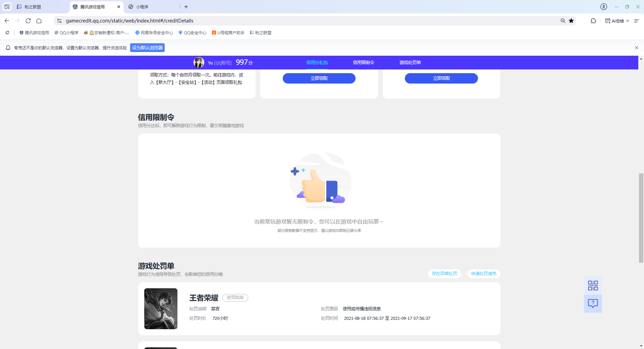
Task: Click 存在异常处罚 link
Action: (x=444, y=274)
